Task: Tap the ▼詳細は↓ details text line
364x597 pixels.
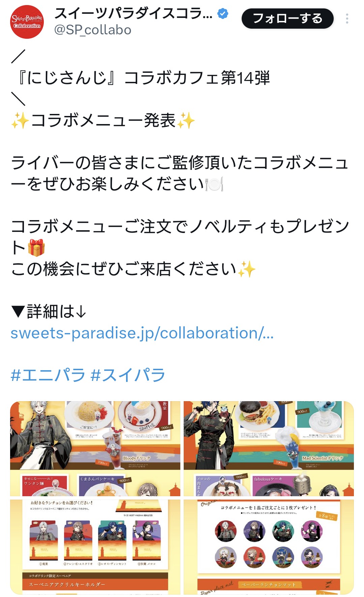Action: click(49, 311)
